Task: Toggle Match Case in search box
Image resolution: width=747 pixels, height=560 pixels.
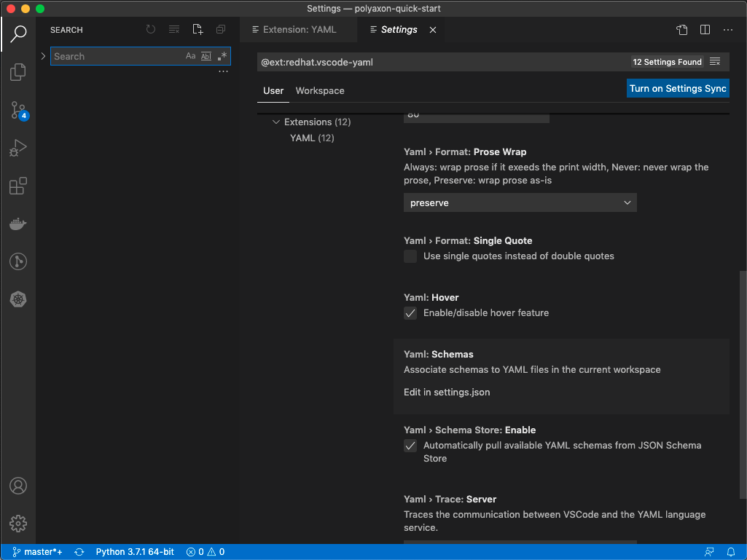Action: coord(190,56)
